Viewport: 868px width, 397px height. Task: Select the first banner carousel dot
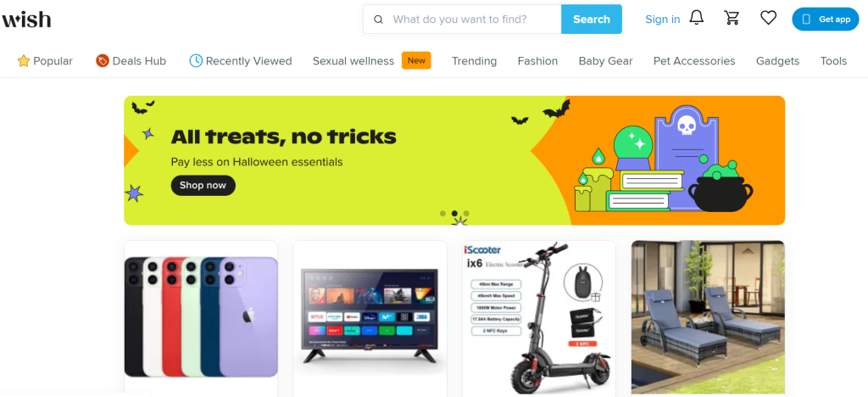(442, 213)
